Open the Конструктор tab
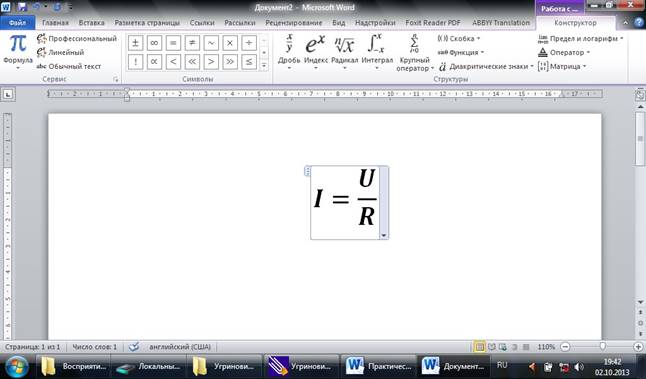The height and width of the screenshot is (379, 646). pyautogui.click(x=575, y=23)
